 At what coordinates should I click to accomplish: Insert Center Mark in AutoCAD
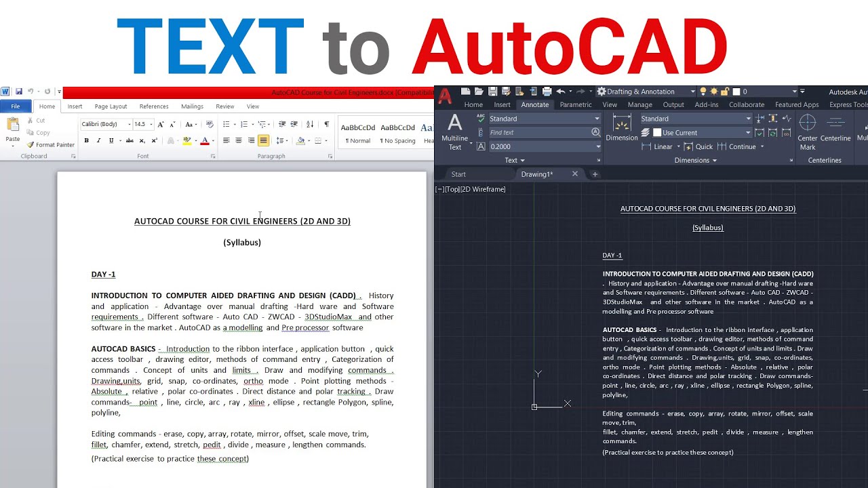(x=808, y=131)
